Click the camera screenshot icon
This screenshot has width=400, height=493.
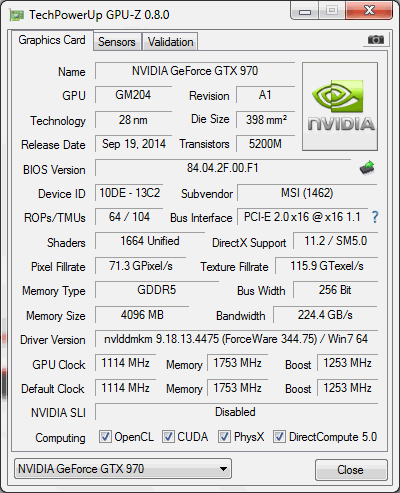[376, 40]
